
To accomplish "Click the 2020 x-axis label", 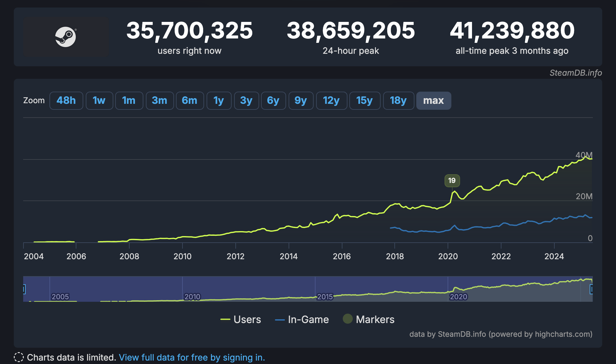I will 448,256.
